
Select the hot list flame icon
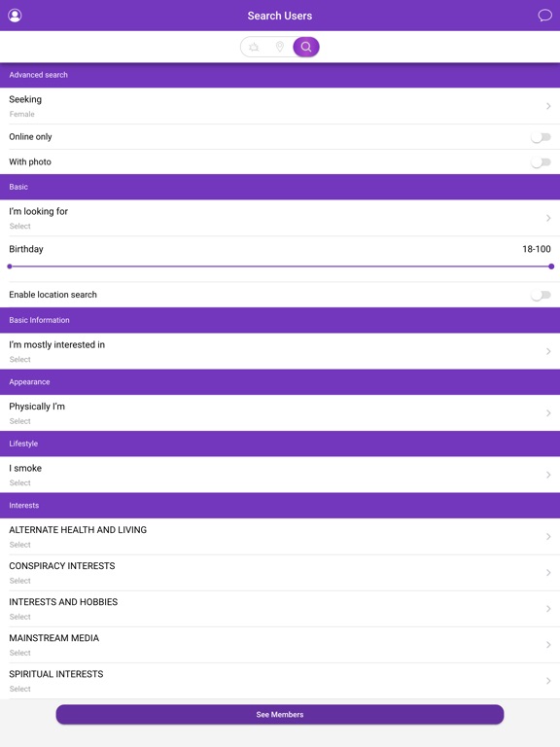coord(254,47)
